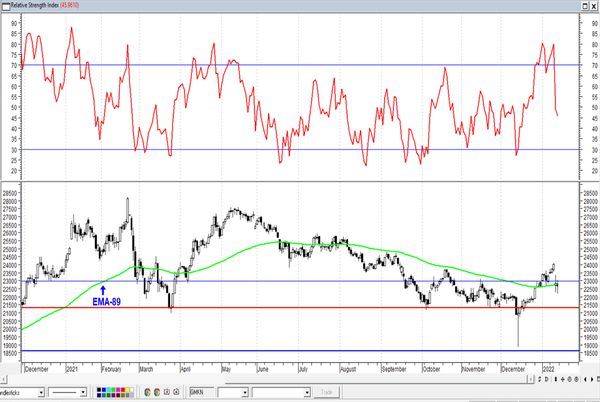
Task: Click the Trade button
Action: tap(326, 392)
